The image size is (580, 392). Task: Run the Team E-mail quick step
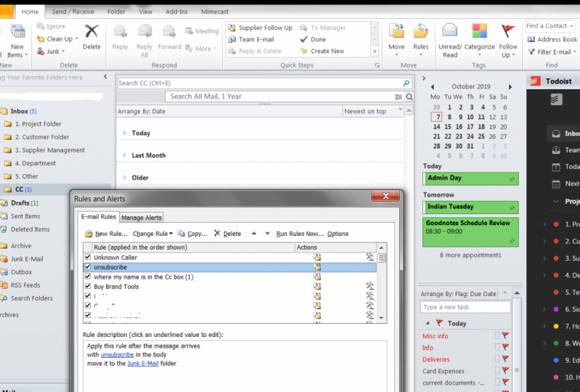click(x=252, y=39)
